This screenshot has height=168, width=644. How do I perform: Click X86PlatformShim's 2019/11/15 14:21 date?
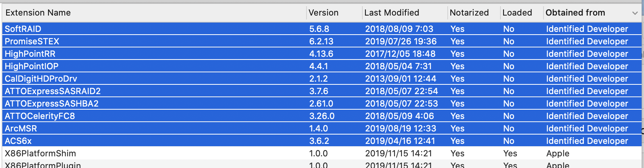tap(398, 153)
